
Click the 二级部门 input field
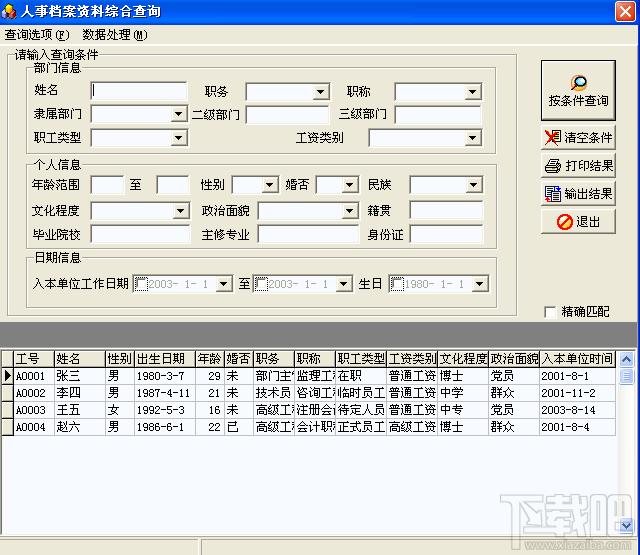287,115
